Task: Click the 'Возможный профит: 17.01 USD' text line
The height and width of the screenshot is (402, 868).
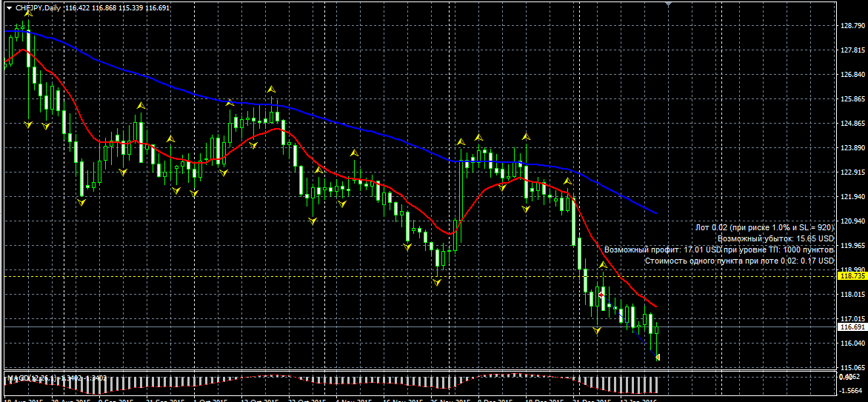Action: (x=719, y=249)
